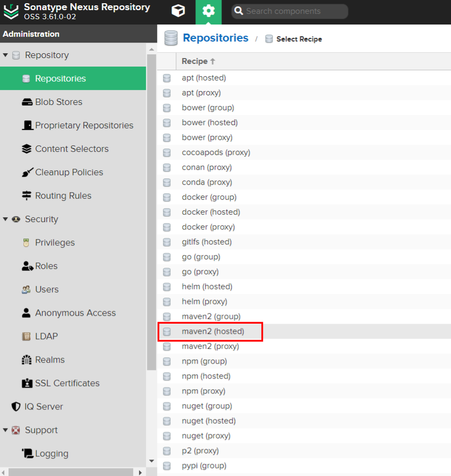451x476 pixels.
Task: Click the IQ Server shield icon
Action: click(x=16, y=407)
